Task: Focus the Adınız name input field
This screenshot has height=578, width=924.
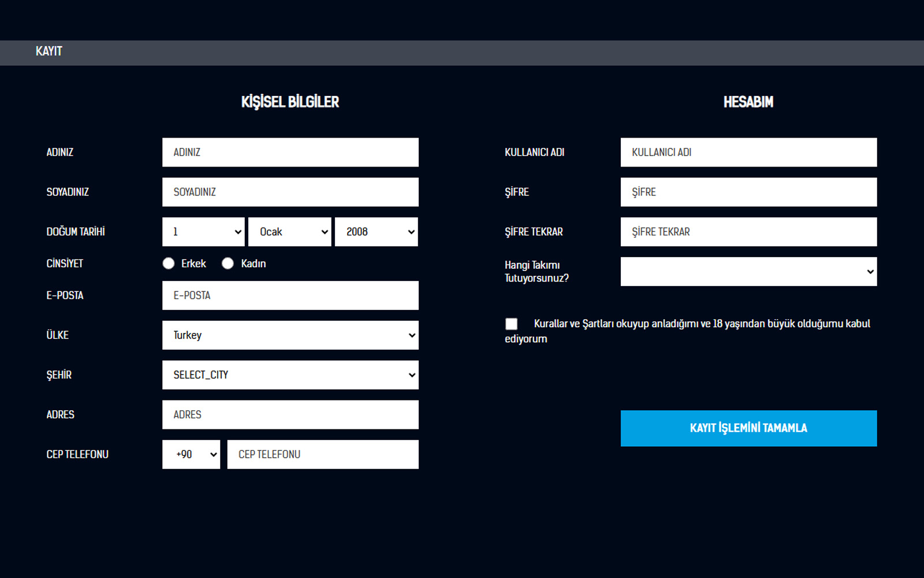Action: pos(290,153)
